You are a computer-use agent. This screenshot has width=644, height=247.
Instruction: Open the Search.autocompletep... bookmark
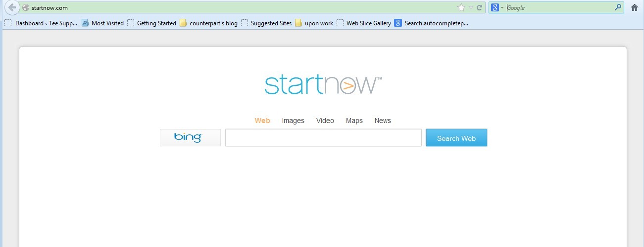coord(431,23)
